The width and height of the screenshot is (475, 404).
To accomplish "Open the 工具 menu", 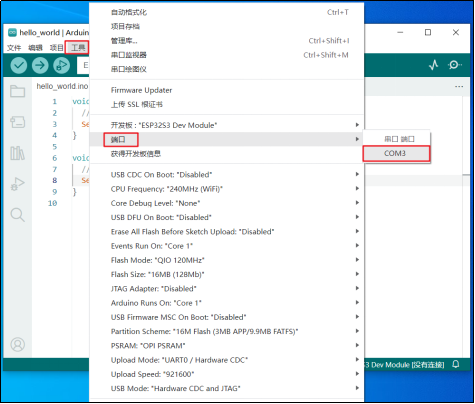I will pos(78,48).
